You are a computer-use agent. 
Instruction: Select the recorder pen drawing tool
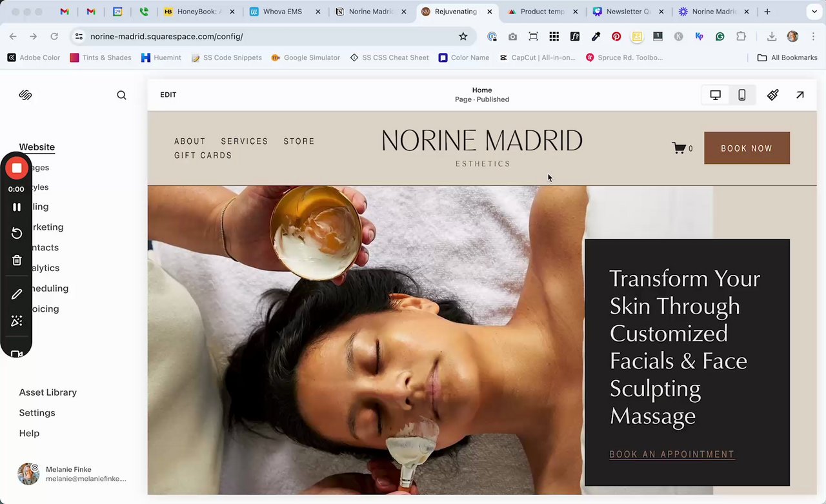click(x=17, y=294)
